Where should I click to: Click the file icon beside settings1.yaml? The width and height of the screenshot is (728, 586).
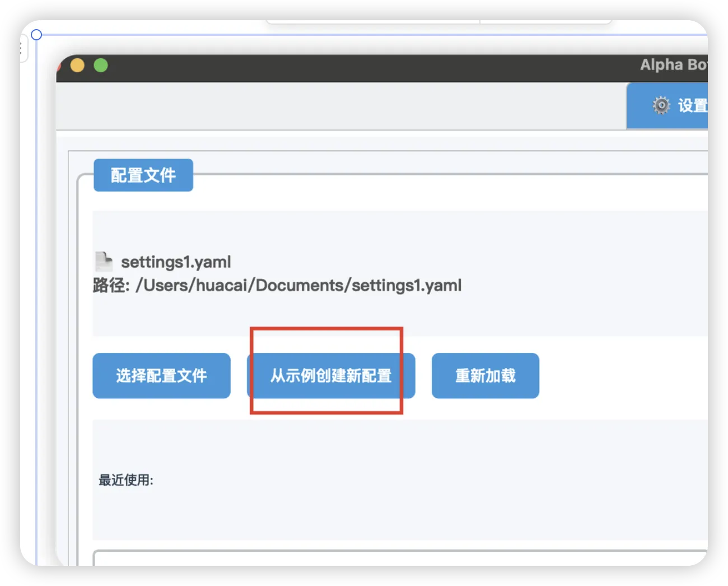(104, 262)
